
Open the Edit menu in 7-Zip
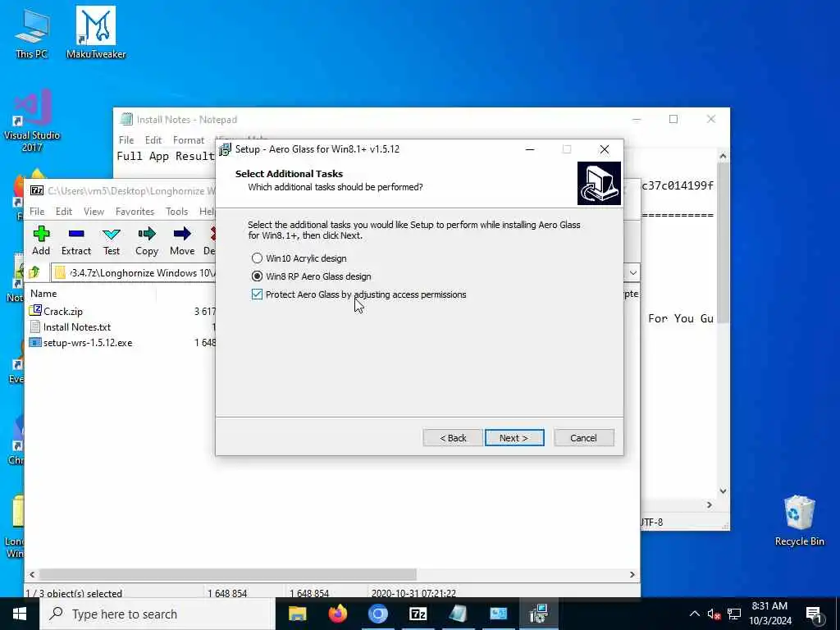click(x=64, y=212)
